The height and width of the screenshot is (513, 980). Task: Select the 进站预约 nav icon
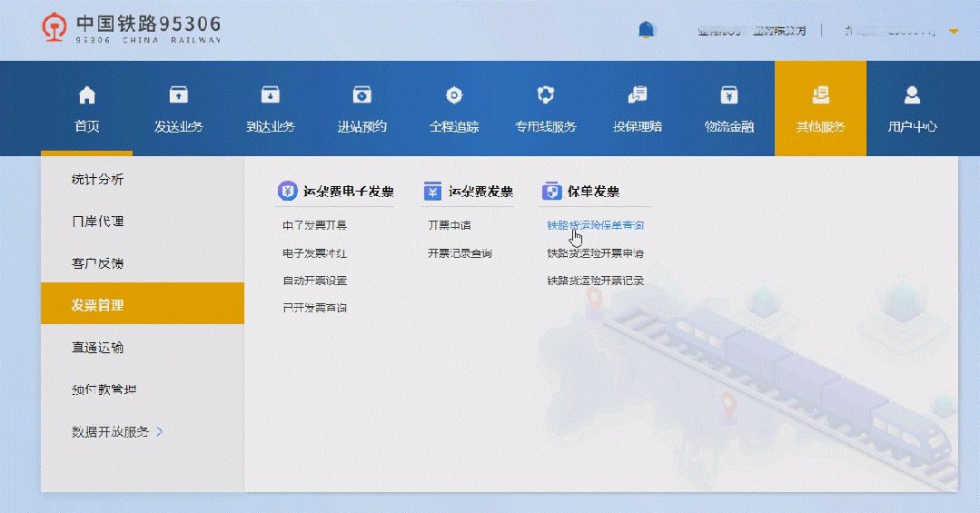click(361, 95)
